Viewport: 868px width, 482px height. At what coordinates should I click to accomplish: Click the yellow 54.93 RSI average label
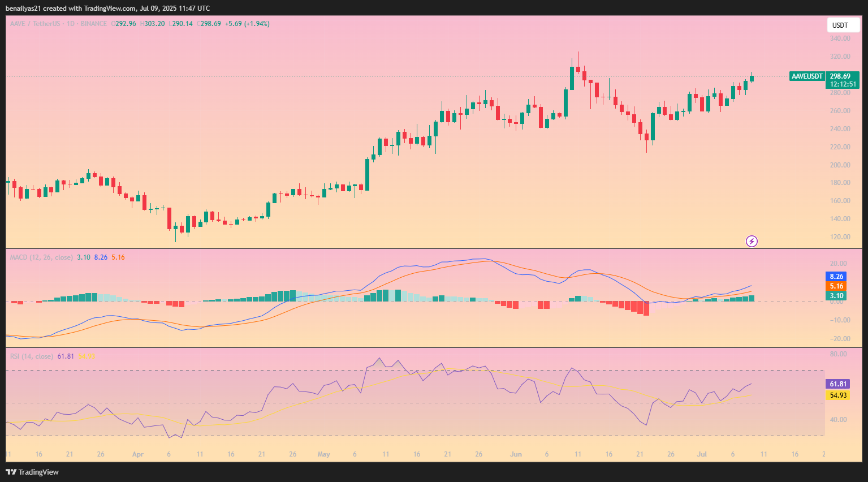(838, 395)
